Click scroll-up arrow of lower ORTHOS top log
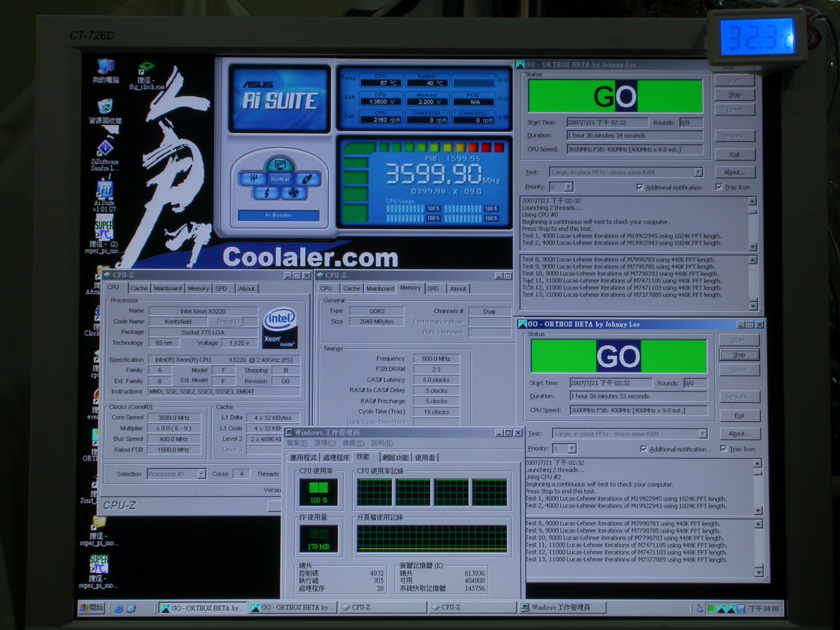Viewport: 840px width, 630px height. point(758,463)
